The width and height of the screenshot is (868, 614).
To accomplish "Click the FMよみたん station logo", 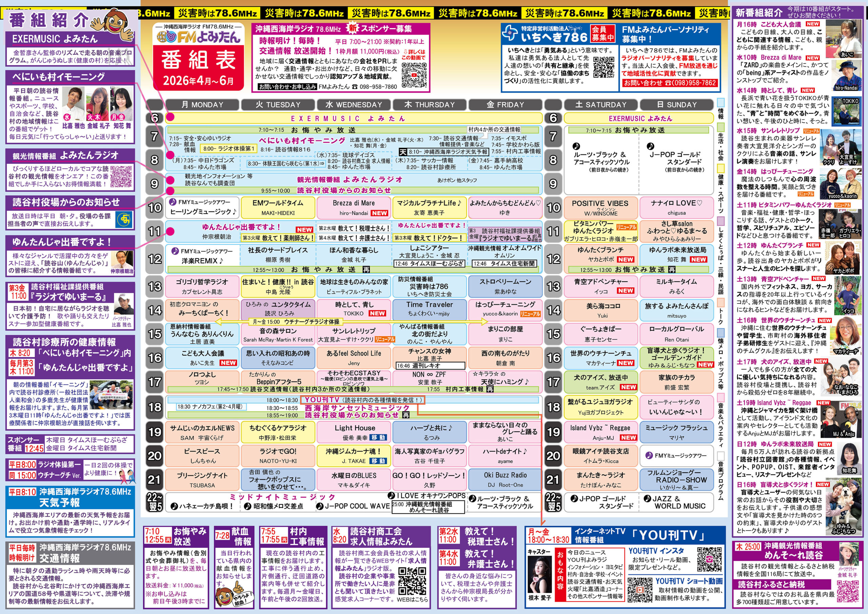I will pos(198,37).
